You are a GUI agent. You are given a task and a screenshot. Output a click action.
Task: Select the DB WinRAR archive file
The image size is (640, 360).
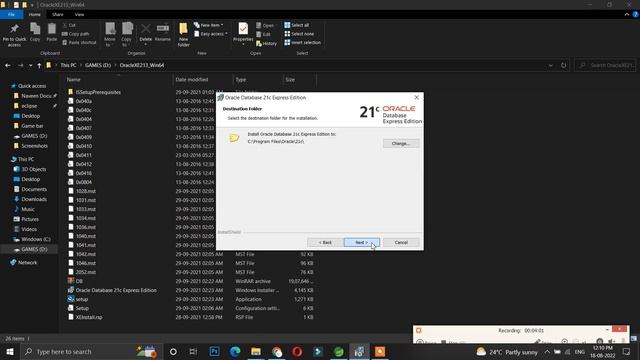pos(79,281)
